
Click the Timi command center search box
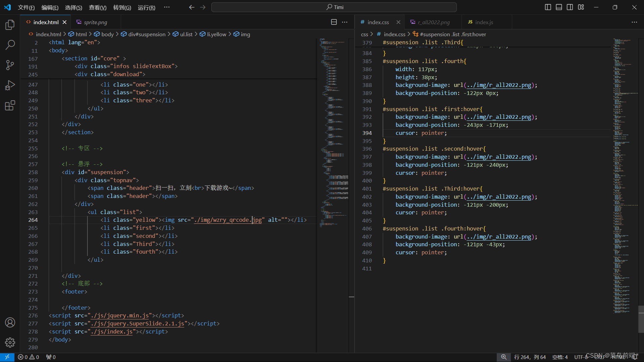334,7
